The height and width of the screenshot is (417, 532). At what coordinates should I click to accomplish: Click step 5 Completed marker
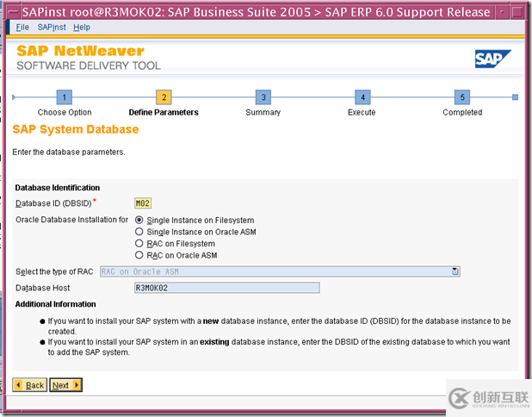click(x=462, y=97)
